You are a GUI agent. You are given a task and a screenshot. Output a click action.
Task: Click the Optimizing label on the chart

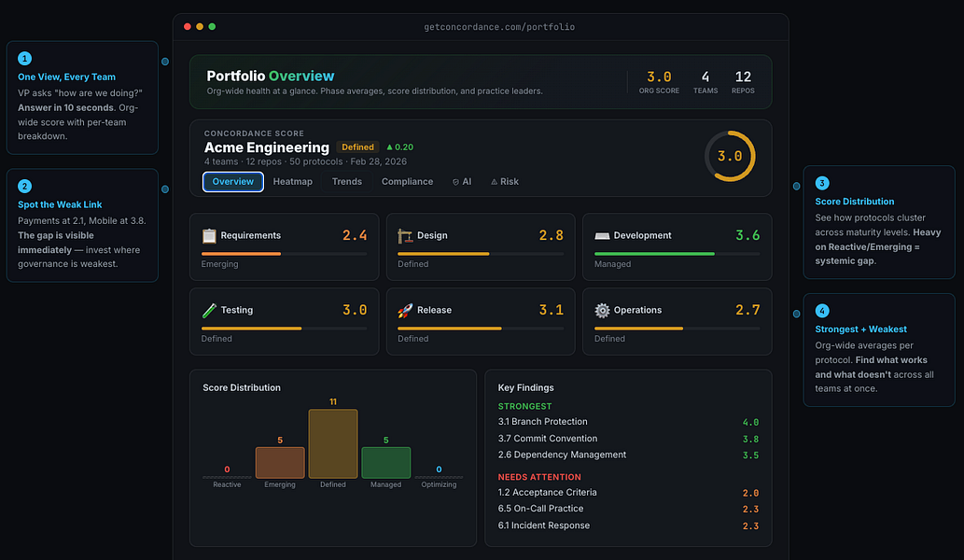point(439,484)
